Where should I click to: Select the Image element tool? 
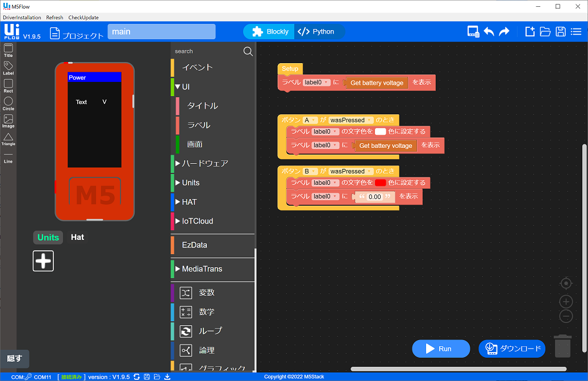point(9,121)
